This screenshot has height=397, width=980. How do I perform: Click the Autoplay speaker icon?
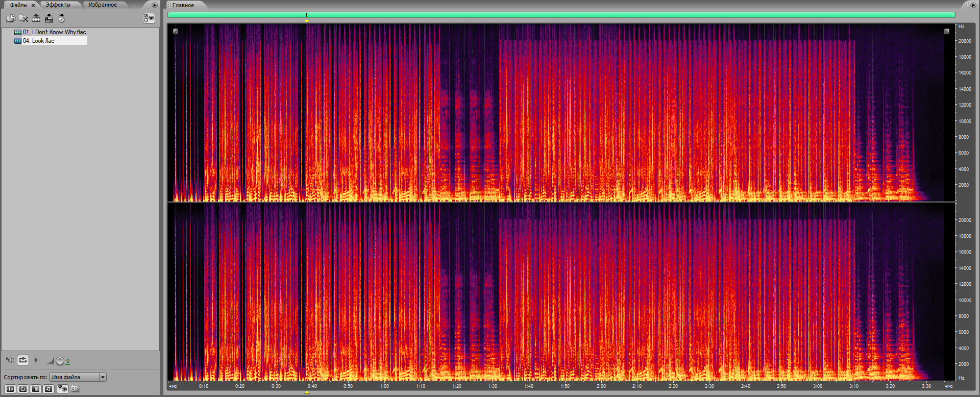[x=10, y=360]
